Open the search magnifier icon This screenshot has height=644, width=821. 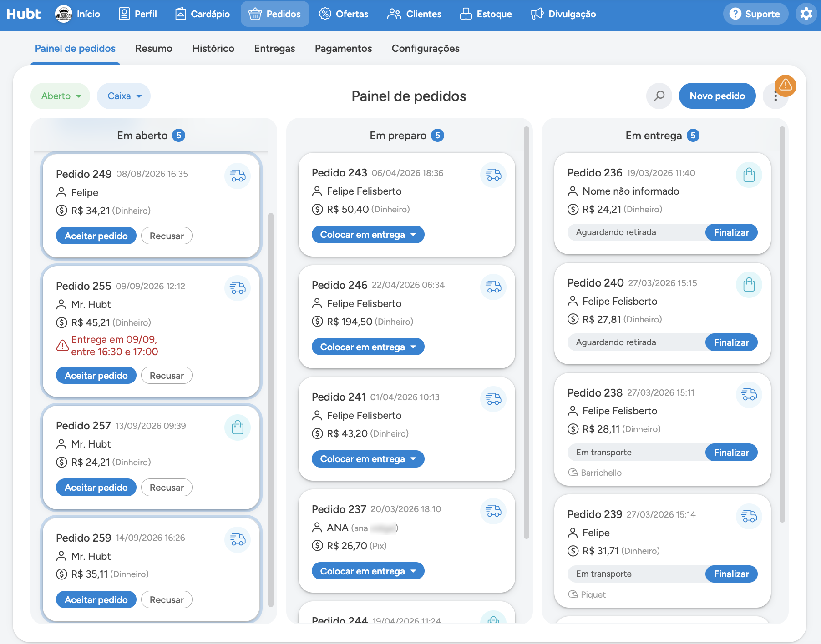(659, 96)
